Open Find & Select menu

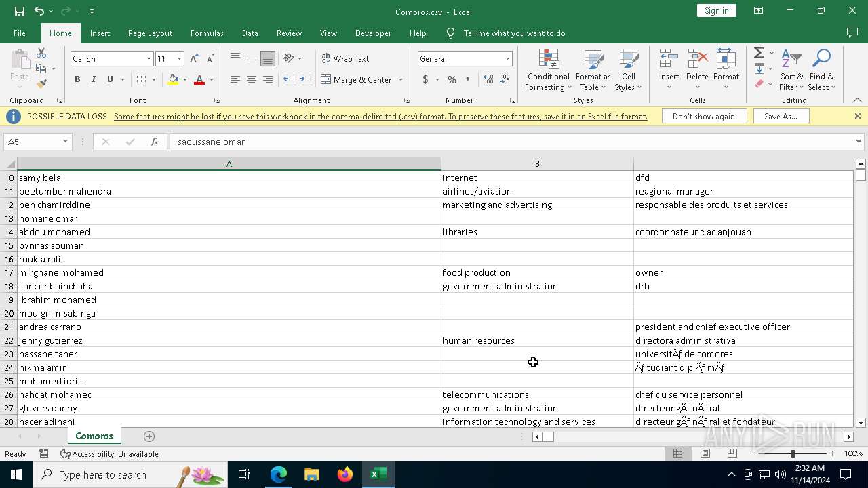tap(821, 70)
